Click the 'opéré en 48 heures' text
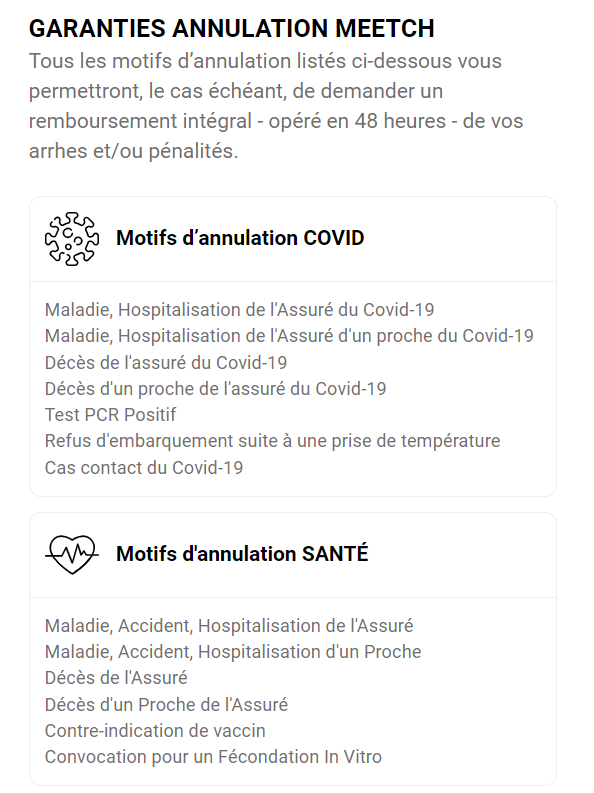The image size is (594, 793). [x=357, y=121]
